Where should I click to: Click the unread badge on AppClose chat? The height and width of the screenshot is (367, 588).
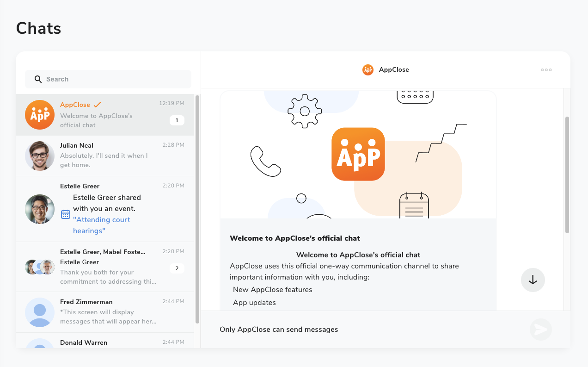point(177,120)
